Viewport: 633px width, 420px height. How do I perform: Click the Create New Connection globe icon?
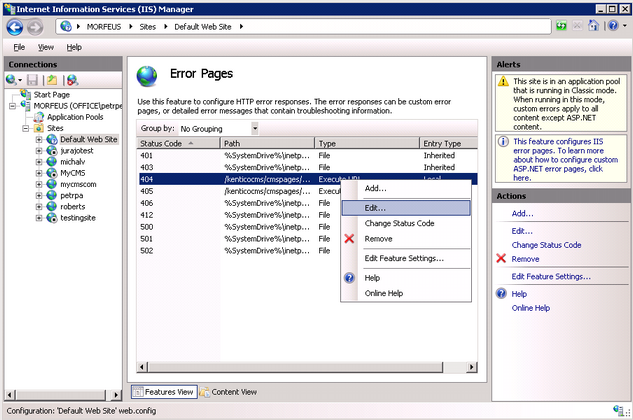coord(11,80)
